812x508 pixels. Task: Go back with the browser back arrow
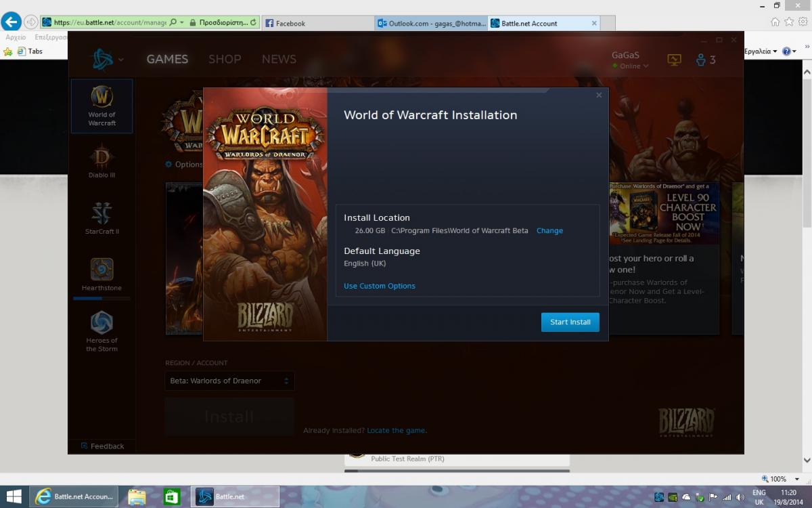tap(12, 22)
